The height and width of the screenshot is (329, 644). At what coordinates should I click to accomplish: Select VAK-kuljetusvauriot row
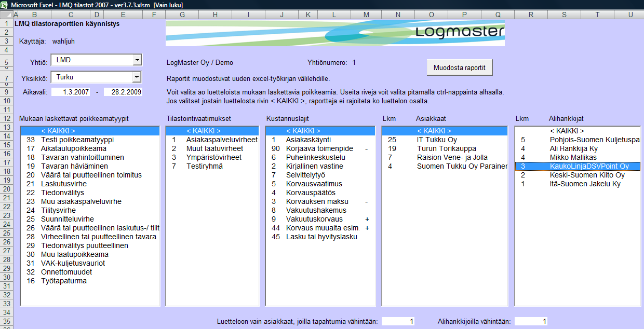pyautogui.click(x=90, y=264)
